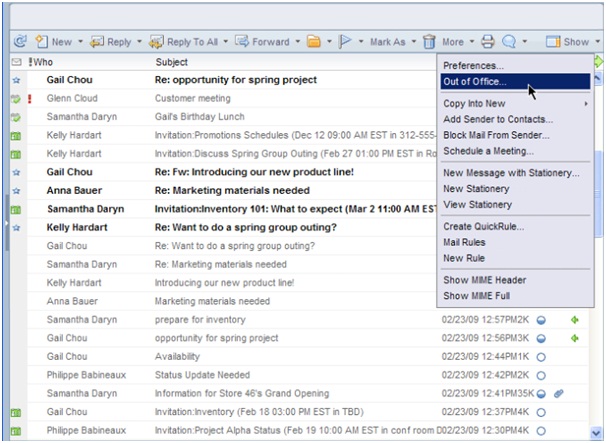Click calendar icon for Project Alpha Status invitation
Image resolution: width=606 pixels, height=443 pixels.
(x=16, y=431)
